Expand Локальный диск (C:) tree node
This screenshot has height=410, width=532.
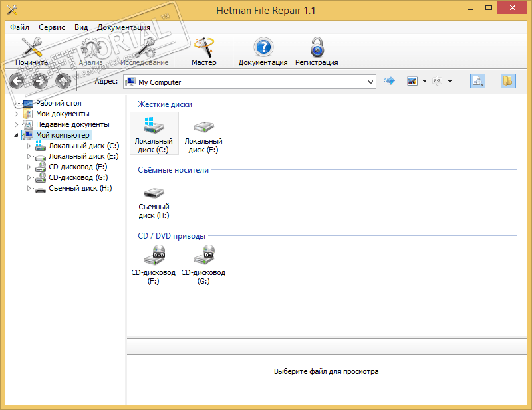29,146
